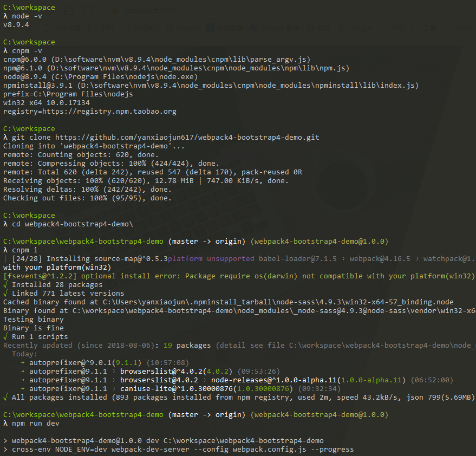Click the npminstall@3.9.1 index.js line
This screenshot has width=476, height=456.
pos(211,86)
